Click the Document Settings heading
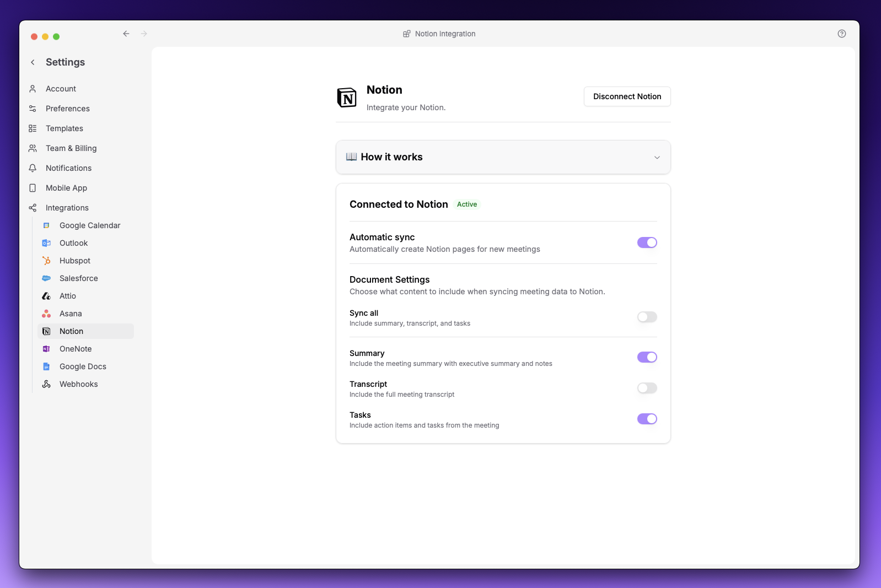881x588 pixels. click(x=389, y=279)
